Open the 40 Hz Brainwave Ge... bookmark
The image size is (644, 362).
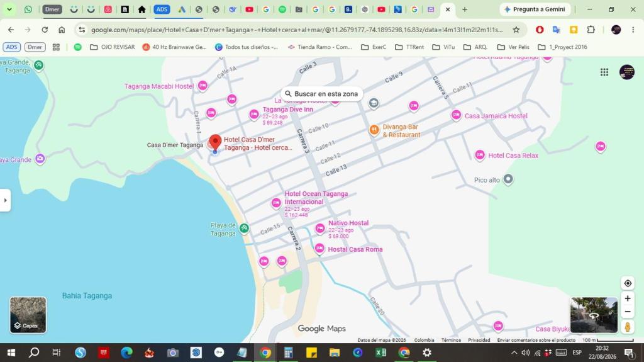175,47
